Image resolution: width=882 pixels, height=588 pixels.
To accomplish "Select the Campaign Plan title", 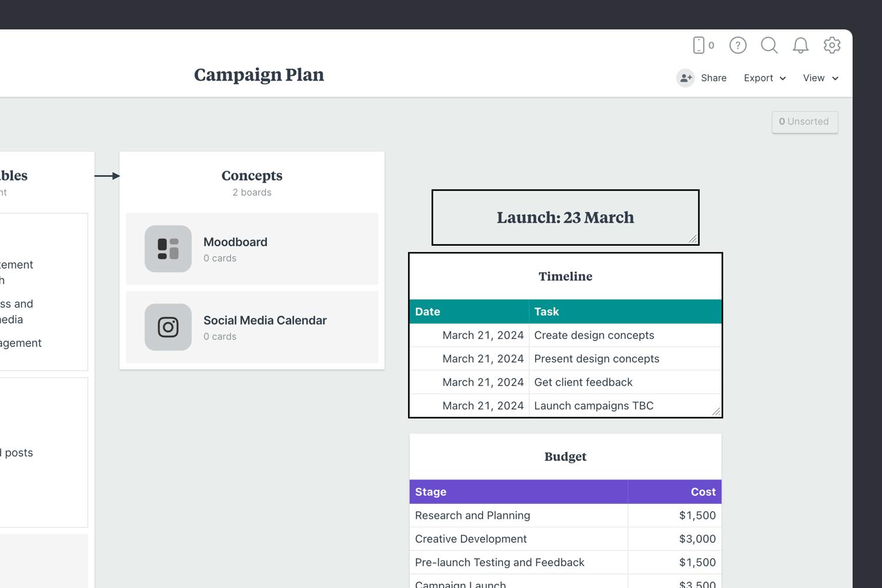I will [x=259, y=75].
